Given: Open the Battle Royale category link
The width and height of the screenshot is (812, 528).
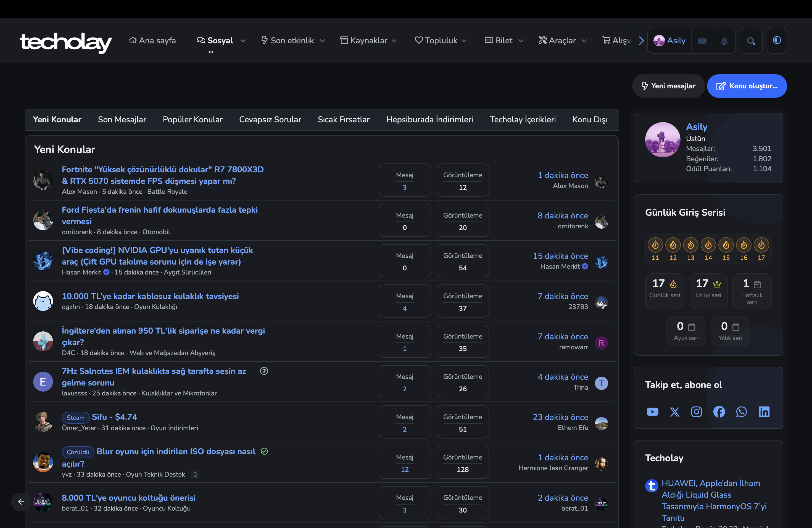Looking at the screenshot, I should coord(167,192).
